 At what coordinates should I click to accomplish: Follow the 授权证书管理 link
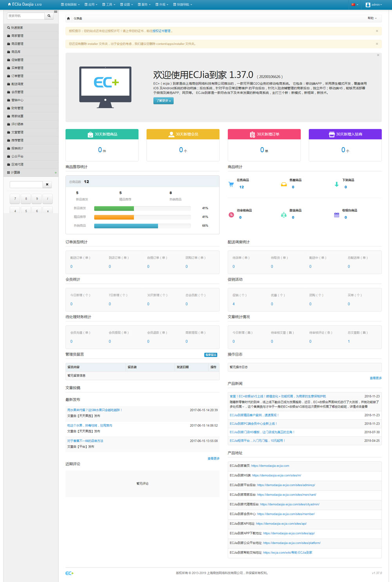pyautogui.click(x=162, y=31)
